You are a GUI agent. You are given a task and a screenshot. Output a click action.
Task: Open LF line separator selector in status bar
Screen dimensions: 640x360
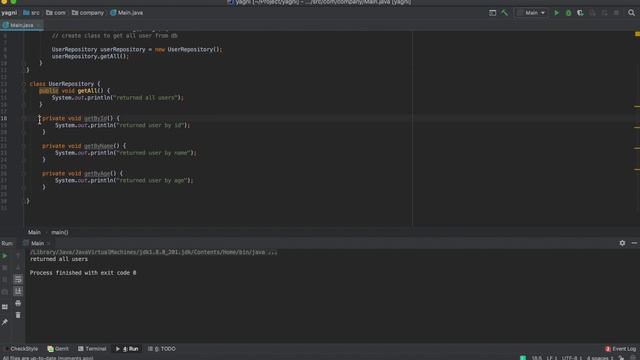pos(551,358)
